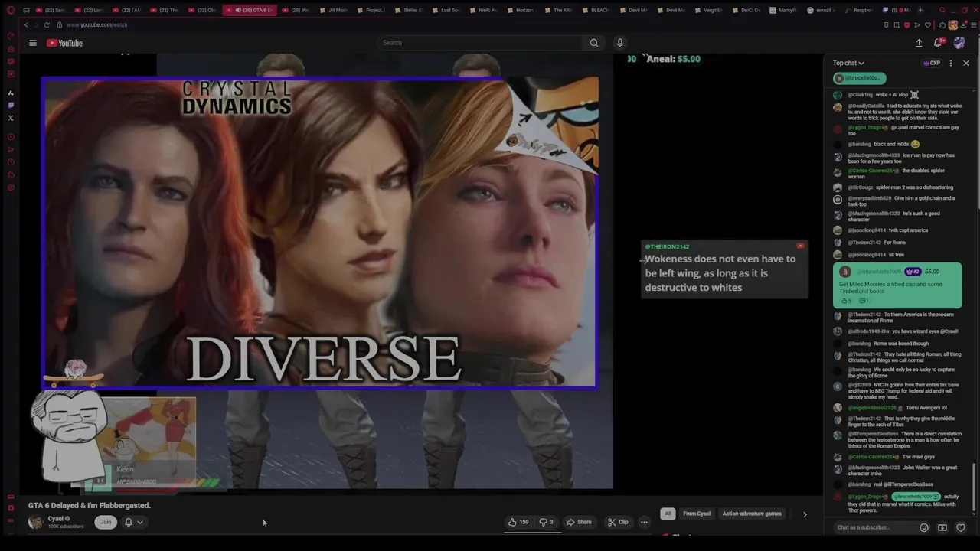The width and height of the screenshot is (980, 551).
Task: Switch to the Jill Mods browser tab
Action: coord(334,10)
